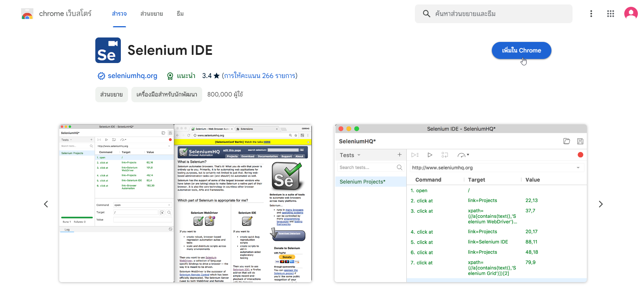Click the red record button
The image size is (644, 292).
coord(580,155)
